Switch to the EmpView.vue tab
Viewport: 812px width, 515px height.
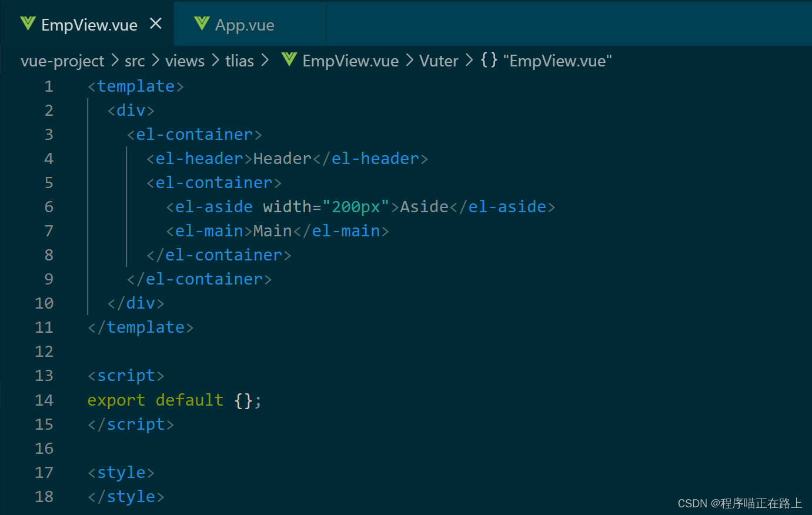coord(87,25)
